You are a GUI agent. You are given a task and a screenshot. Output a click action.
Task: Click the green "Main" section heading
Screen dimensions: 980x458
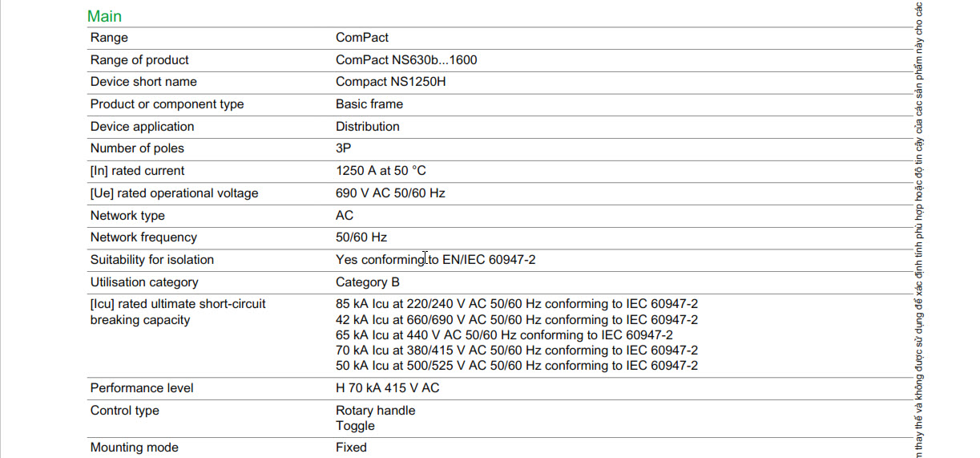pyautogui.click(x=104, y=16)
